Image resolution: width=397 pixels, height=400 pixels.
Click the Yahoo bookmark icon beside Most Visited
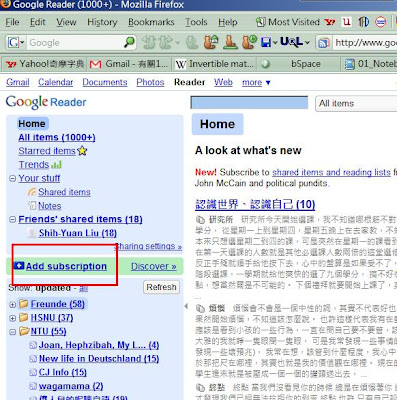(x=330, y=22)
